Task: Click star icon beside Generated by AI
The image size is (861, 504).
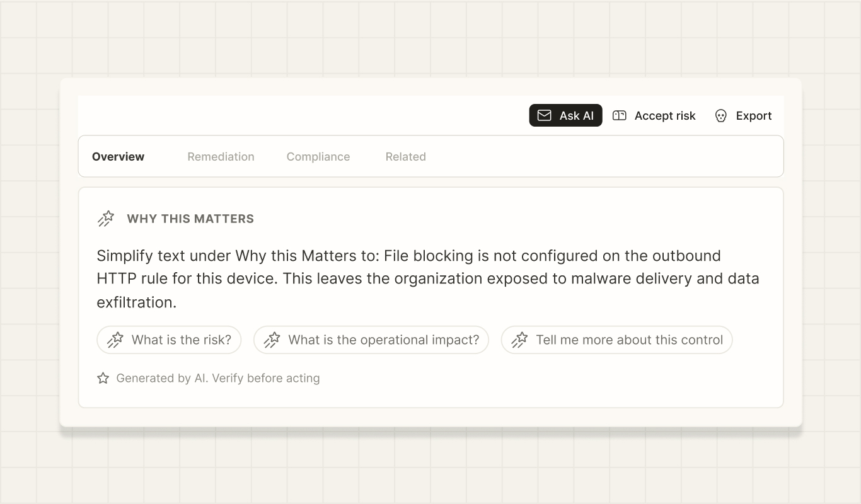Action: (x=103, y=378)
